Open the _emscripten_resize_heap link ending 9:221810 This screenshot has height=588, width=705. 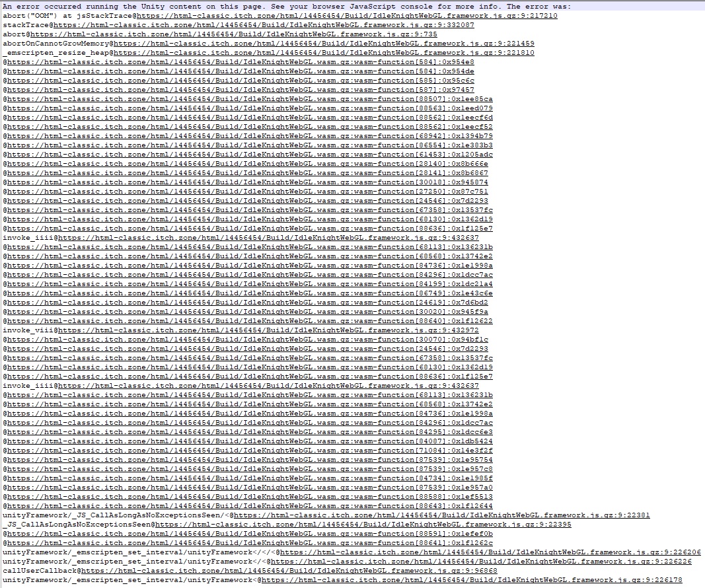tap(324, 53)
